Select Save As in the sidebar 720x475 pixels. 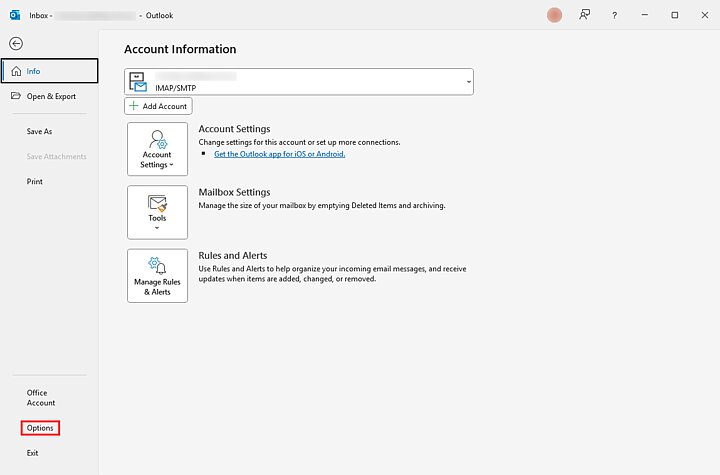tap(39, 131)
